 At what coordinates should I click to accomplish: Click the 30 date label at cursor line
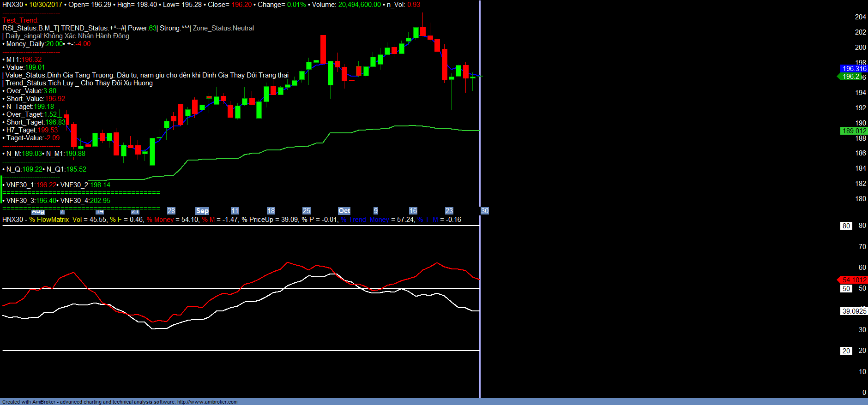pyautogui.click(x=485, y=211)
